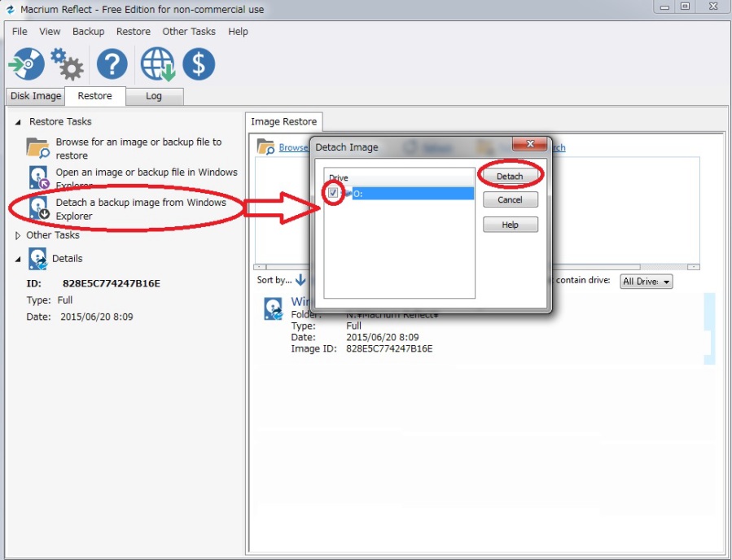The width and height of the screenshot is (732, 560).
Task: Collapse the Details section
Action: pyautogui.click(x=18, y=259)
